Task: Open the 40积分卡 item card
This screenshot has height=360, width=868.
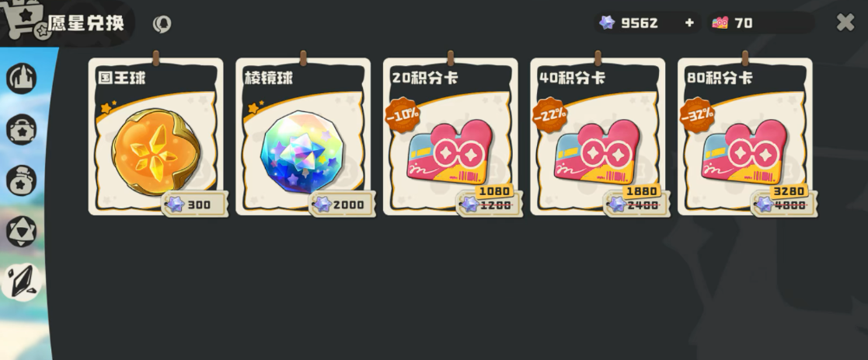Action: 598,136
